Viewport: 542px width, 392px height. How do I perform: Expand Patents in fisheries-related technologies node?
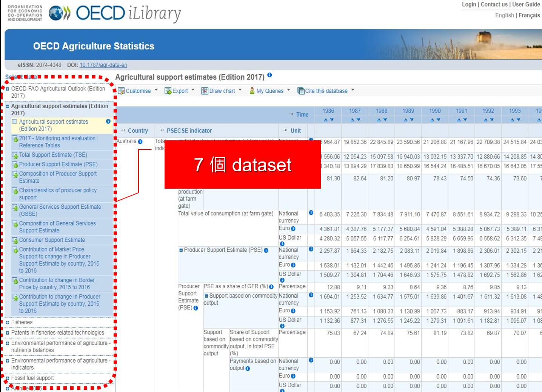pyautogui.click(x=8, y=333)
